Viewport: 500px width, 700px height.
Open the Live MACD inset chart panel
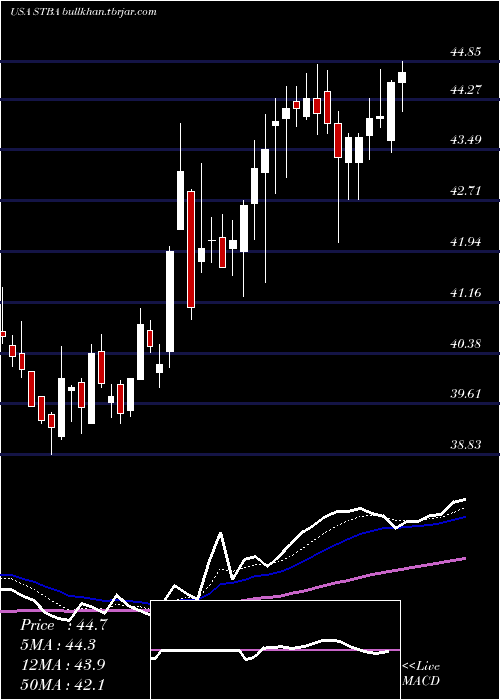(275, 650)
